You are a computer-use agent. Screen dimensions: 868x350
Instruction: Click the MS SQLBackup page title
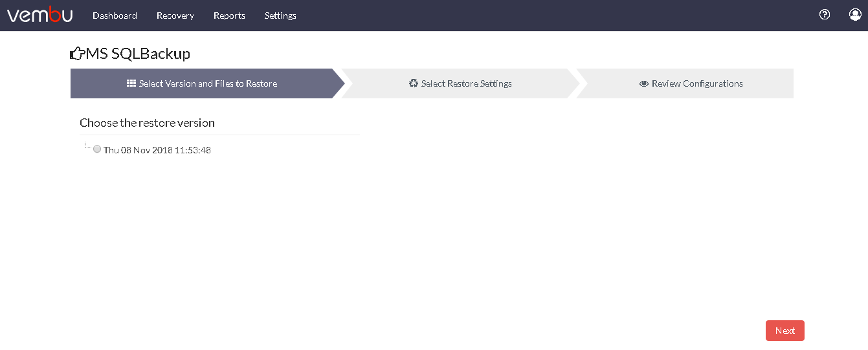(x=138, y=54)
